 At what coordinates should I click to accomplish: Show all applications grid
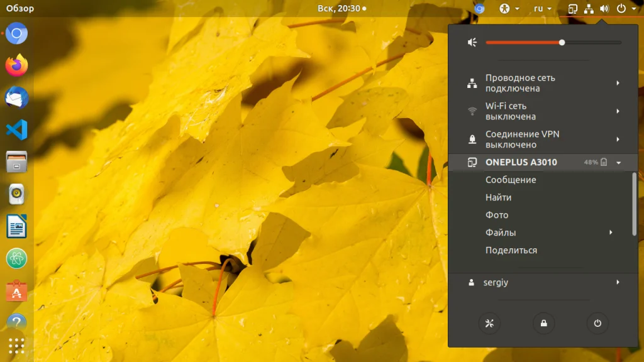point(16,346)
